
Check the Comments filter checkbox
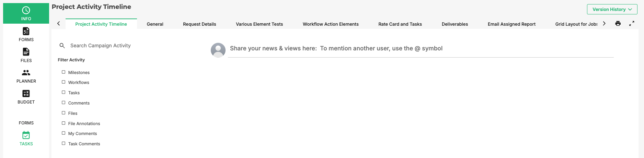tap(64, 102)
